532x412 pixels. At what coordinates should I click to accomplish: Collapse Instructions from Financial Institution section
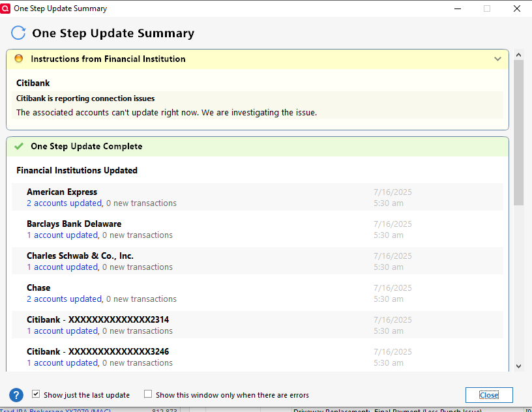(497, 59)
